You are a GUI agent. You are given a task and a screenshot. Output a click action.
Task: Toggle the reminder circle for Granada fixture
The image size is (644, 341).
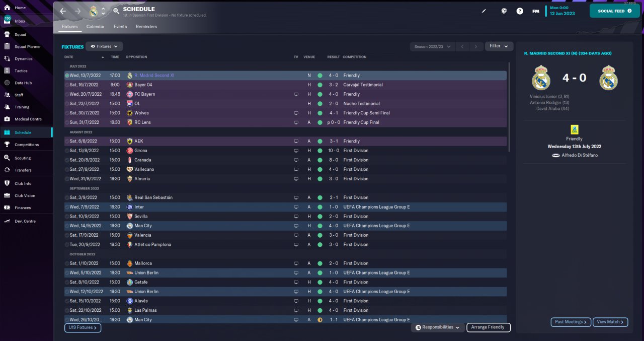click(67, 160)
